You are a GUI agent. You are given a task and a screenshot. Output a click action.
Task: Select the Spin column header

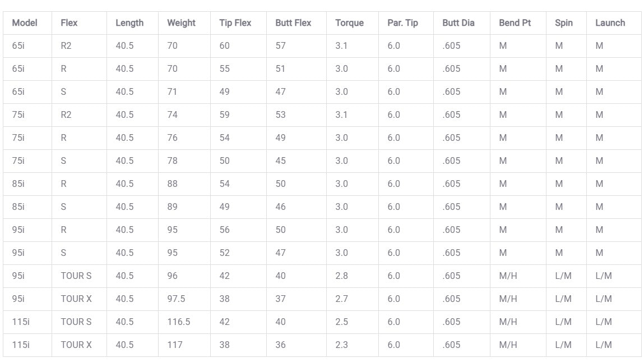[x=564, y=23]
